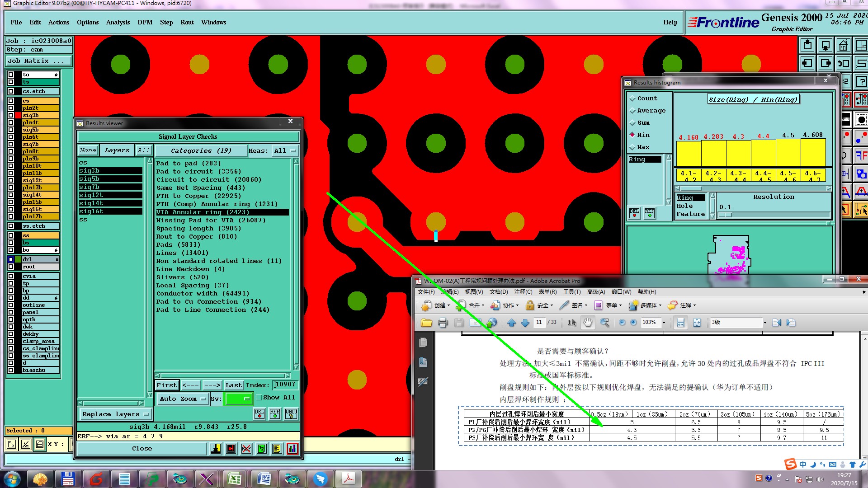Viewport: 868px width, 488px height.
Task: Click the Index number input field
Action: pyautogui.click(x=285, y=385)
